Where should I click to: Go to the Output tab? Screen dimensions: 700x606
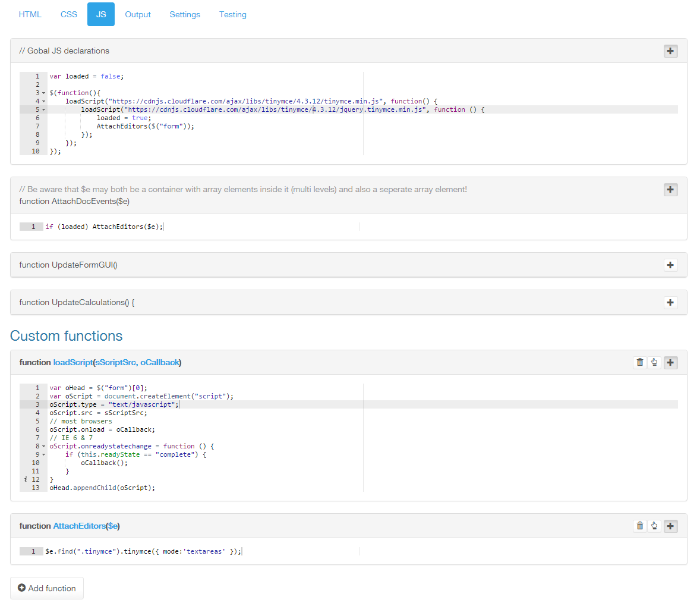(x=137, y=14)
